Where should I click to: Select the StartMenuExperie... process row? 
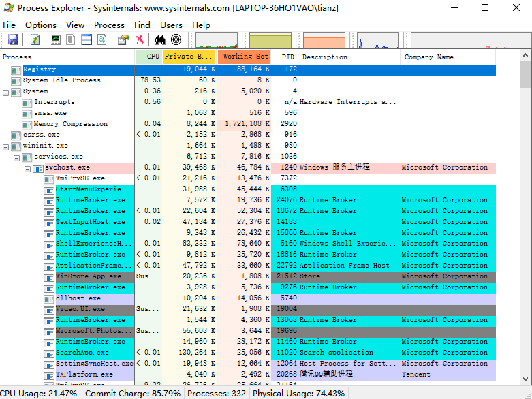point(248,189)
